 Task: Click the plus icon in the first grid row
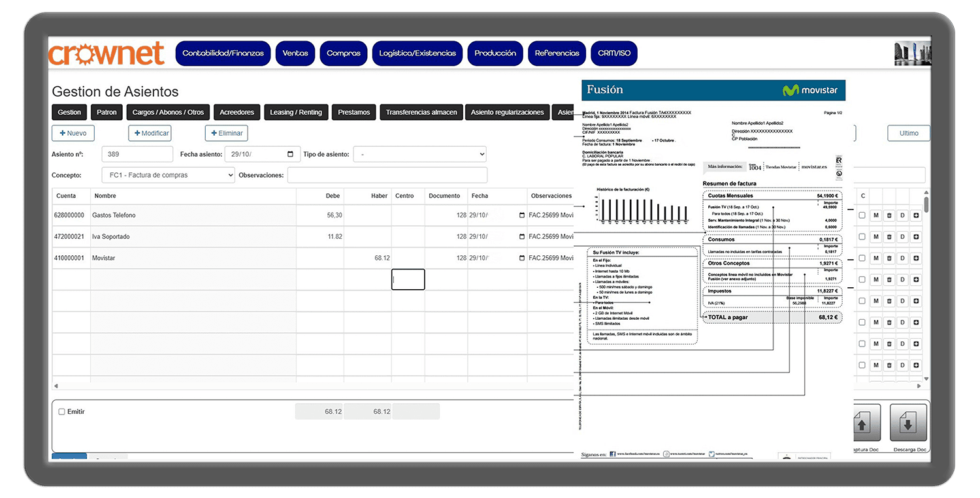915,215
